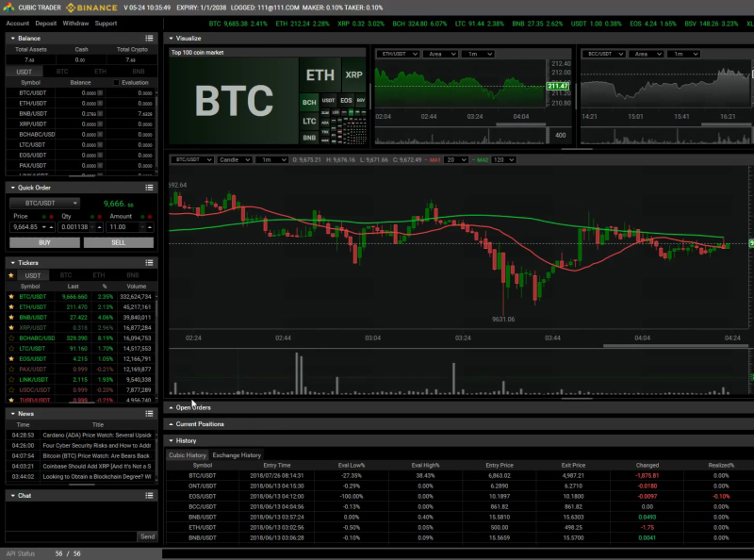Click the Price increment stepper arrow
The image size is (754, 560).
click(51, 227)
